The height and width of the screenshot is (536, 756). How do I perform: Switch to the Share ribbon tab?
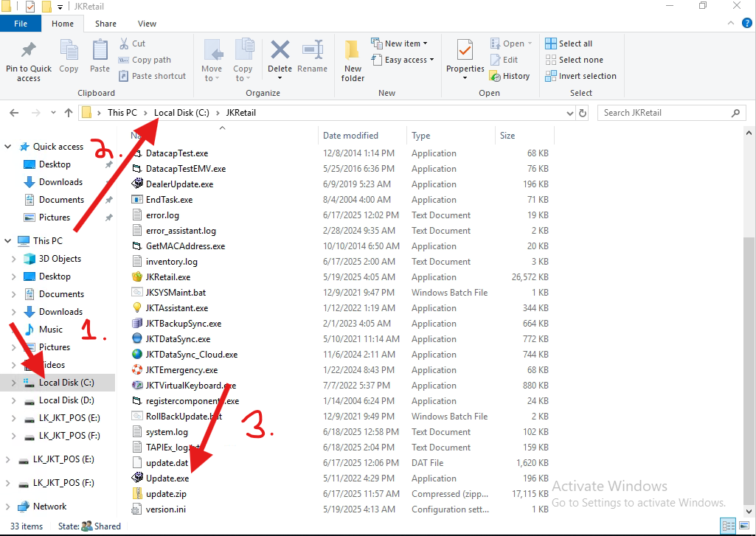105,24
